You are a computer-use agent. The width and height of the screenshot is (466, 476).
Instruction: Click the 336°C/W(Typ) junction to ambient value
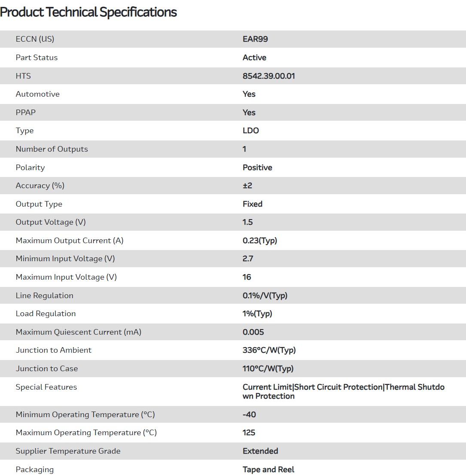click(269, 350)
